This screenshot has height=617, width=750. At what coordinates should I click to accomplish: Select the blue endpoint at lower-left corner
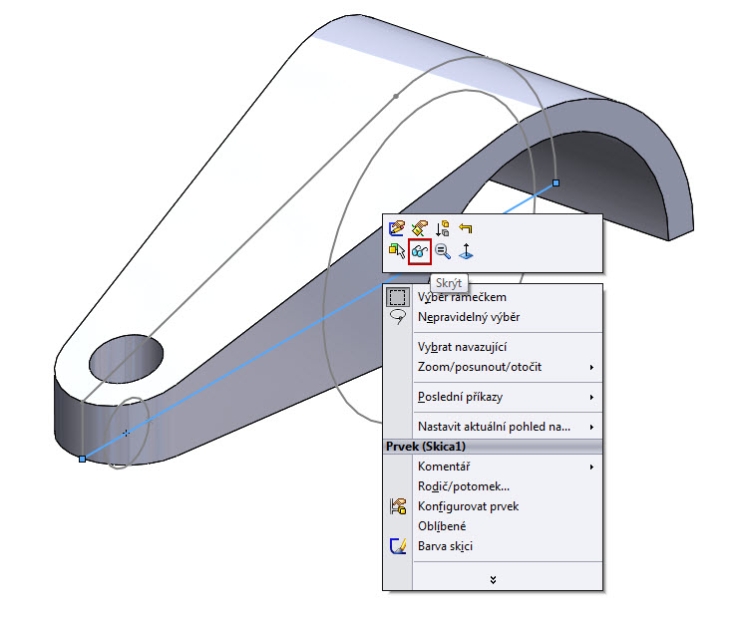[x=82, y=459]
